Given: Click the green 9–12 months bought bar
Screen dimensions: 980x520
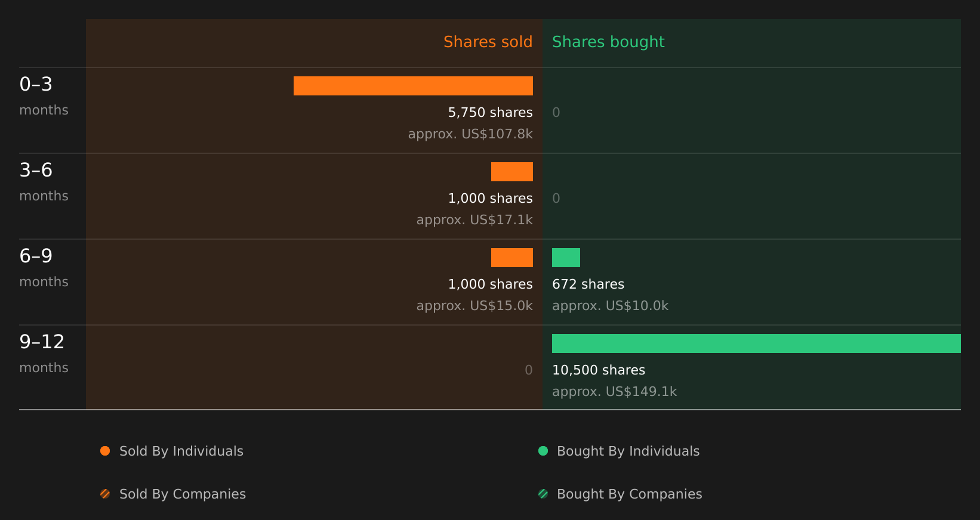Looking at the screenshot, I should tap(756, 343).
